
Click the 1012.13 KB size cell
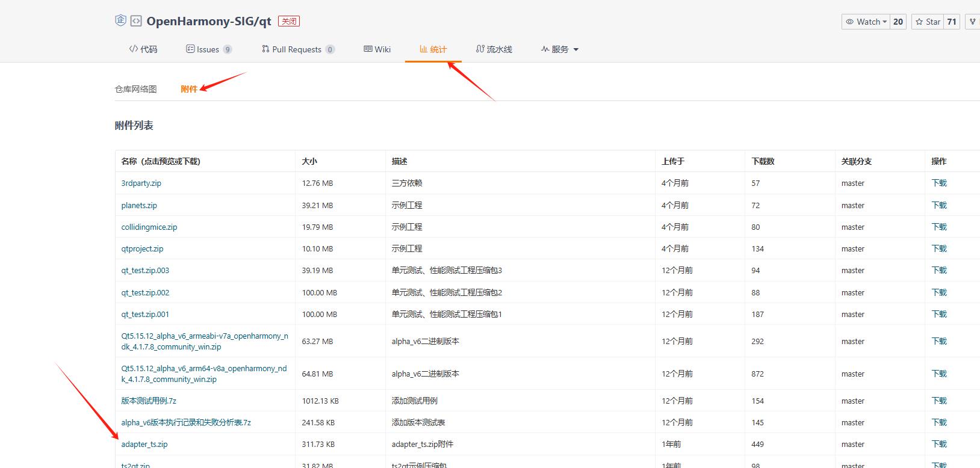[320, 401]
